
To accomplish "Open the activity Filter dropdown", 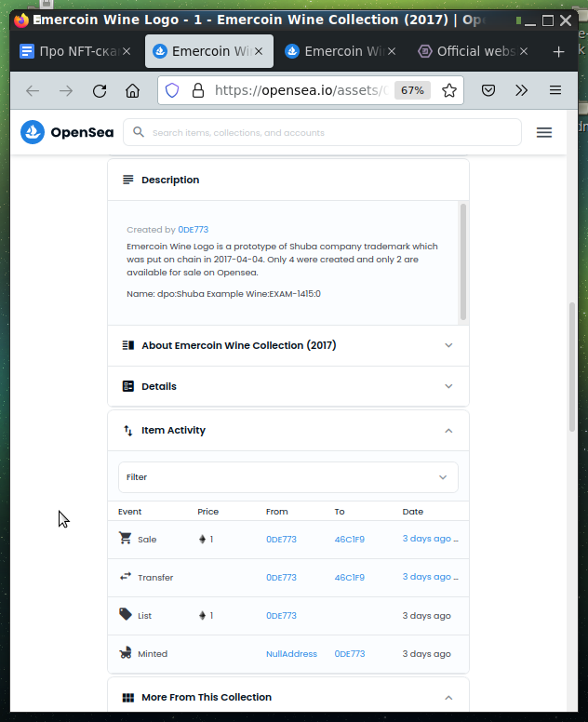I will pos(288,477).
